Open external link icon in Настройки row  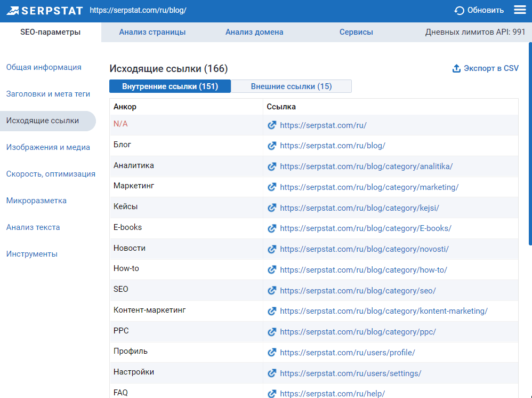pos(272,373)
